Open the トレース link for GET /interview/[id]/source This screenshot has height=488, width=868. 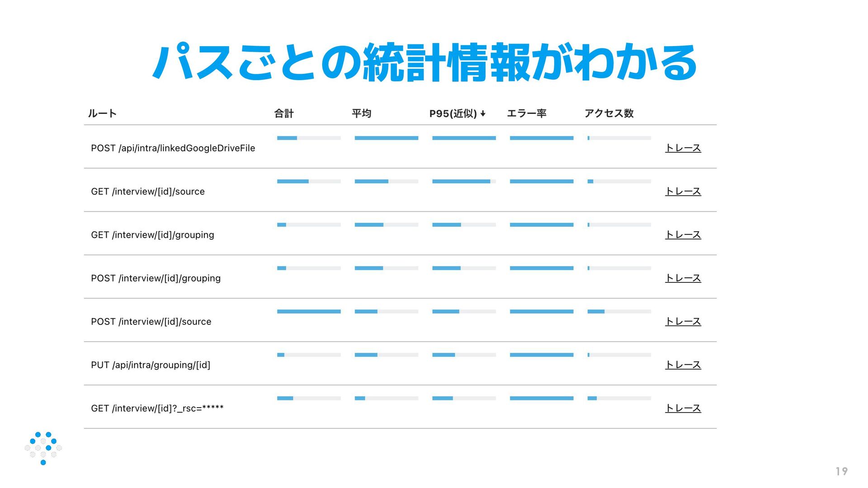coord(683,192)
